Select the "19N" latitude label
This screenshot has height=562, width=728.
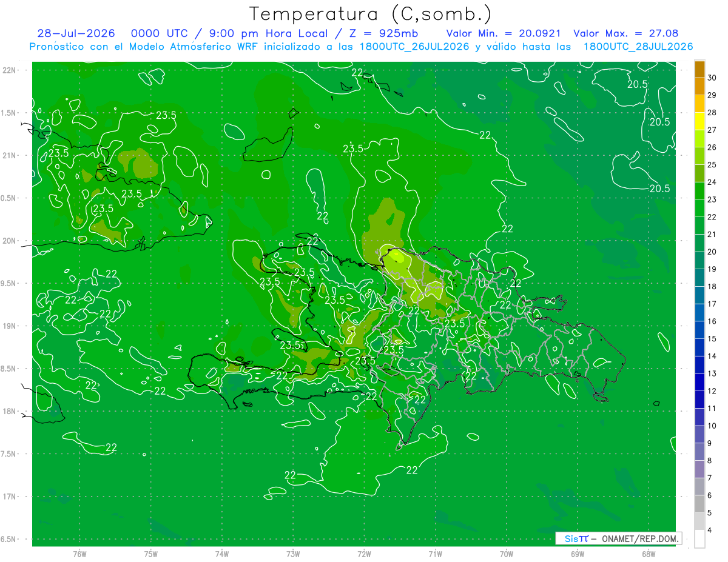pos(10,326)
